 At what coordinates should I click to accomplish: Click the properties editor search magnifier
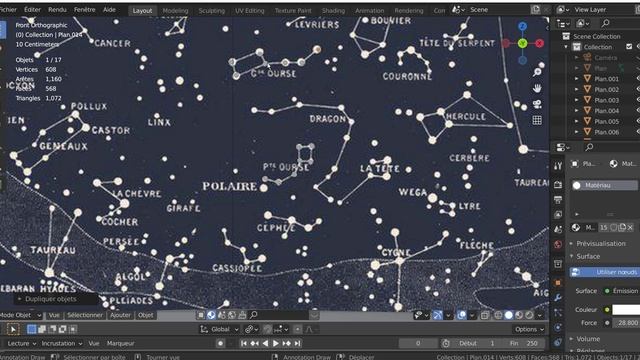click(589, 147)
